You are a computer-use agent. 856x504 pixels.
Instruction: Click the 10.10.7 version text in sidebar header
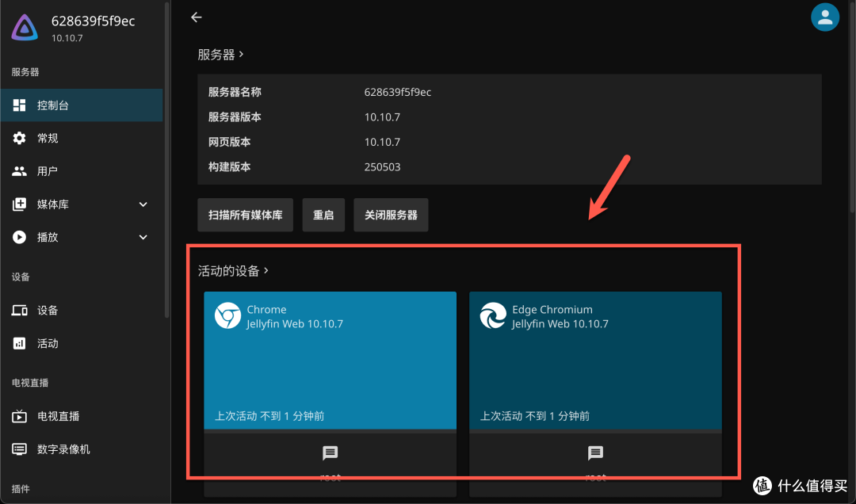tap(67, 38)
